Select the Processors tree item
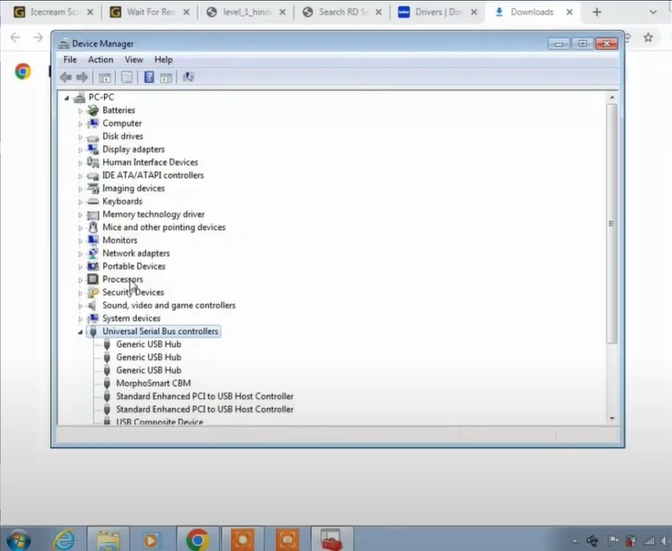This screenshot has height=551, width=672. tap(122, 280)
